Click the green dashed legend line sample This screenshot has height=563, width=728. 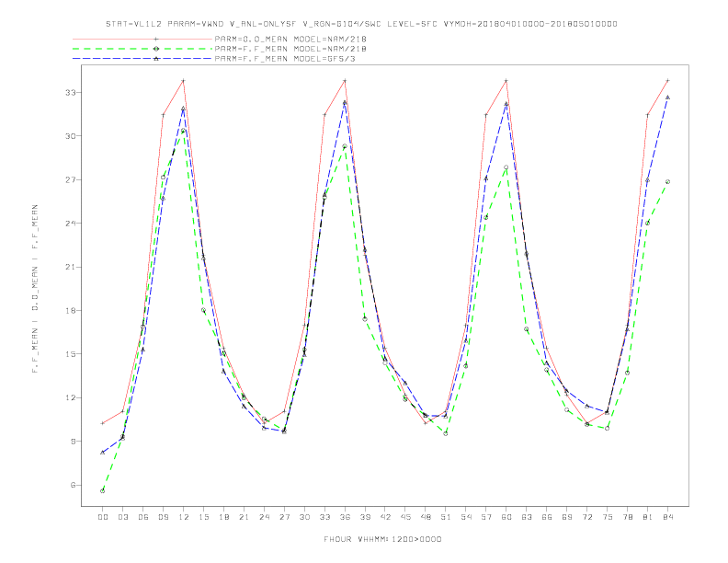(142, 49)
